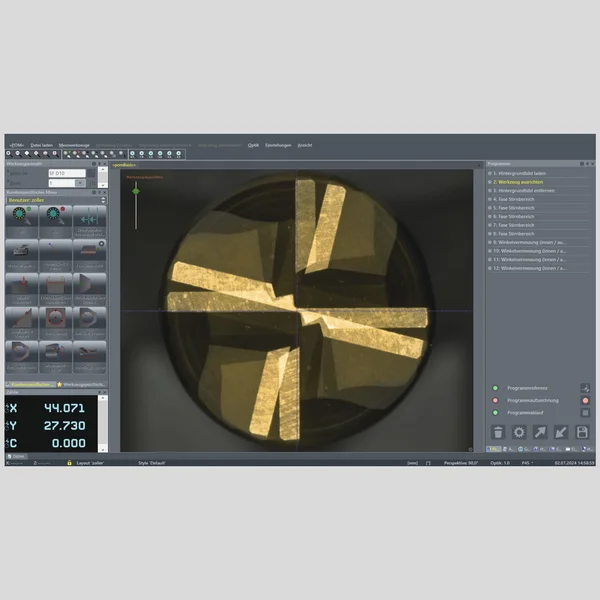Select step 2: Werkzeug ausrichten
This screenshot has width=600, height=600.
tap(518, 181)
